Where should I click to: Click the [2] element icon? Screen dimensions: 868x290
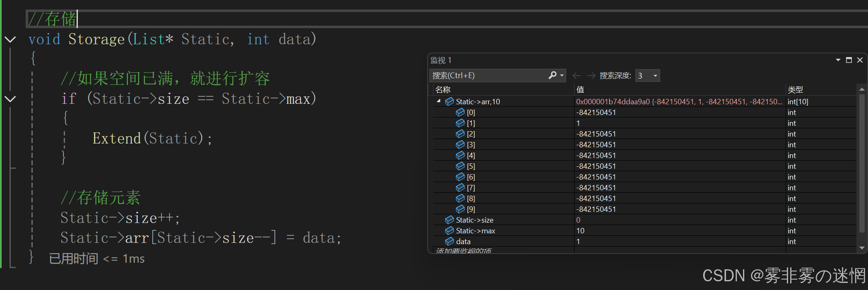coord(460,134)
